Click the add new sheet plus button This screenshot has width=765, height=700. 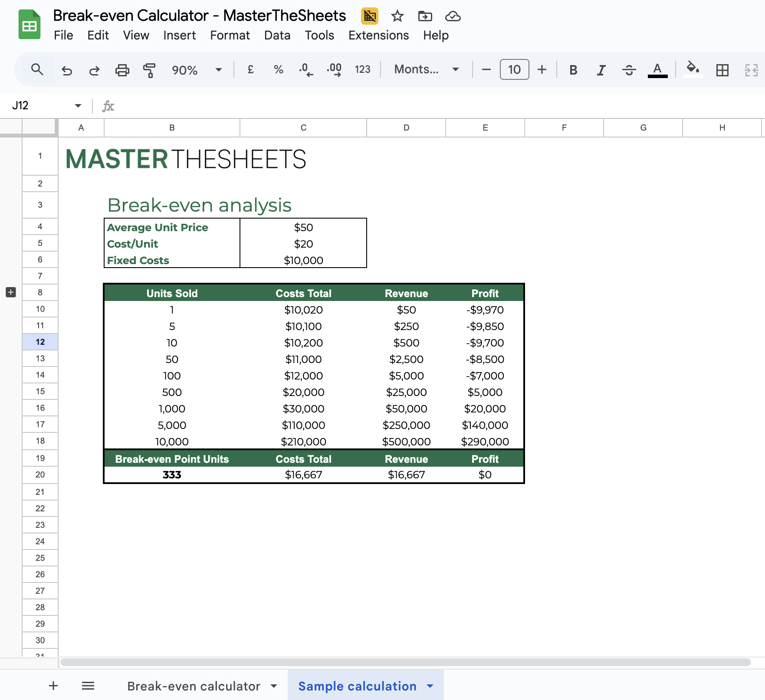[x=53, y=686]
